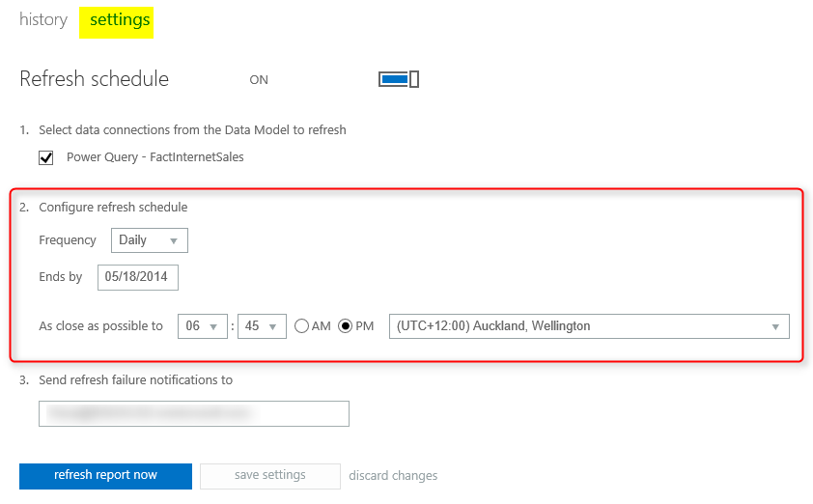
Task: Toggle the Refresh schedule on/off switch
Action: (398, 79)
